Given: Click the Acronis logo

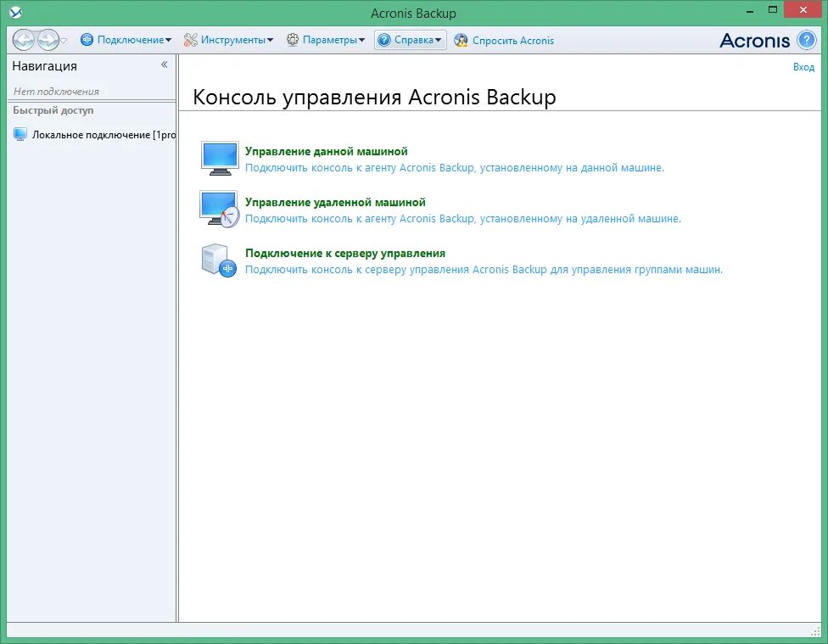Looking at the screenshot, I should (x=754, y=41).
